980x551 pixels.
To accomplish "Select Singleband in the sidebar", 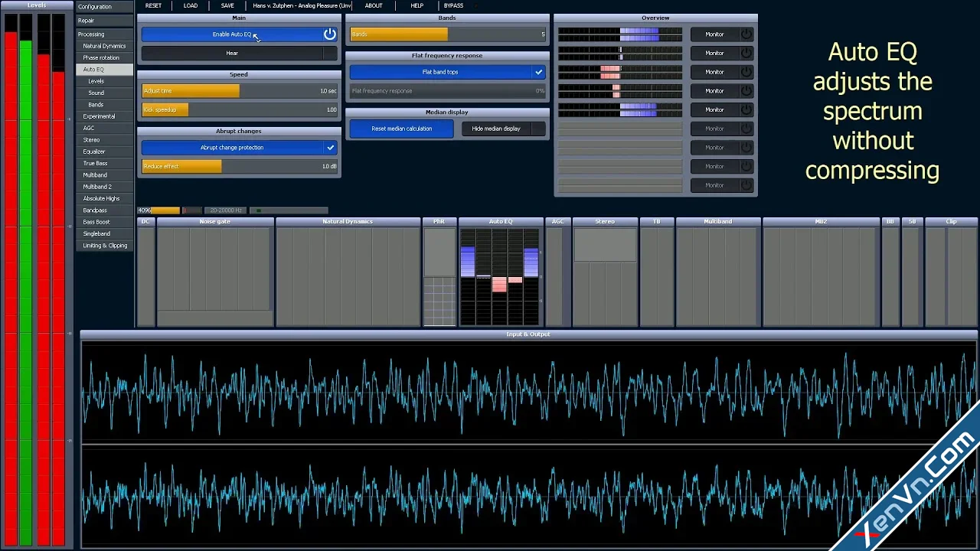I will tap(104, 234).
